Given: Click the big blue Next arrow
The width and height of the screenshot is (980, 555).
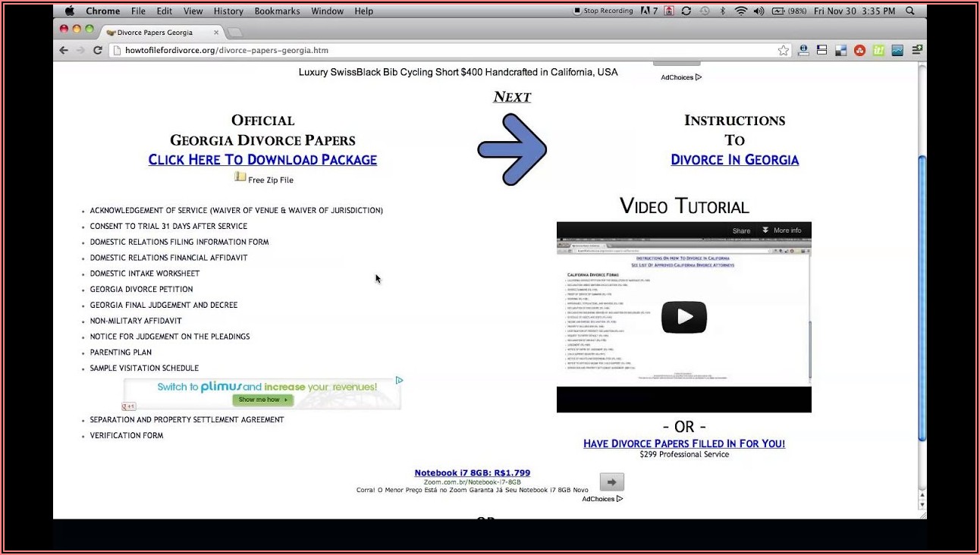Looking at the screenshot, I should (512, 149).
